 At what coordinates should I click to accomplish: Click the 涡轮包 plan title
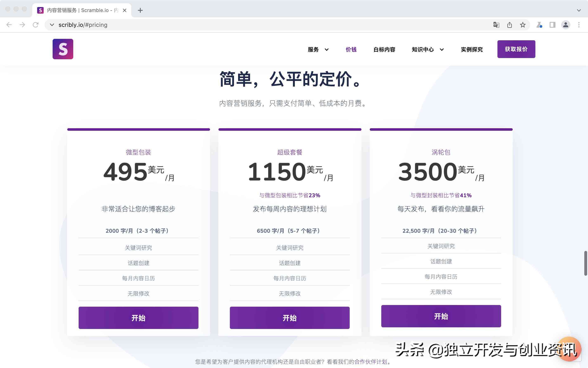[x=441, y=152]
